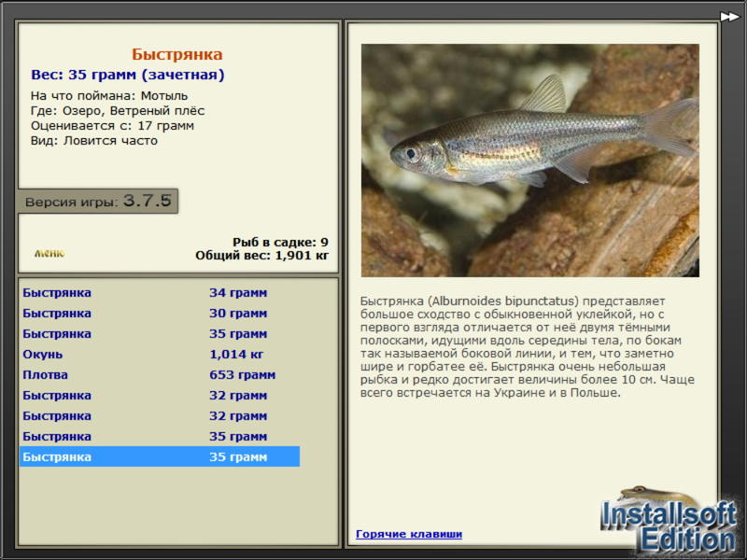Select the unhighlighted Быстрянка 35 грамм below 32 грамм

[160, 436]
